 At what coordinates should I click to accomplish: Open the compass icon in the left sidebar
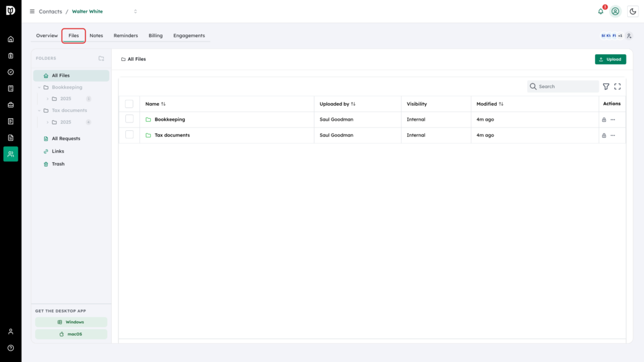coord(11,72)
